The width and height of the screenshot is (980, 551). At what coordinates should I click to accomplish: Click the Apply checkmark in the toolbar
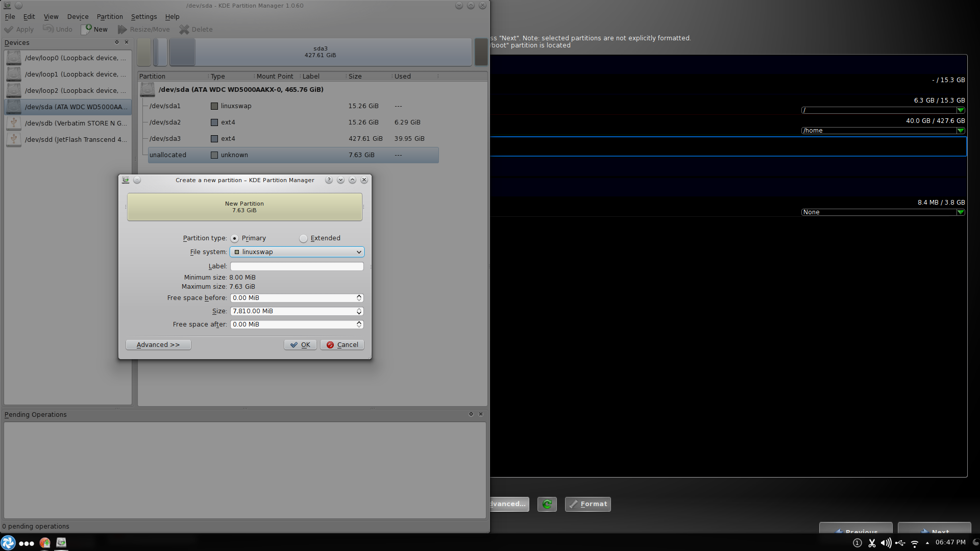point(19,30)
